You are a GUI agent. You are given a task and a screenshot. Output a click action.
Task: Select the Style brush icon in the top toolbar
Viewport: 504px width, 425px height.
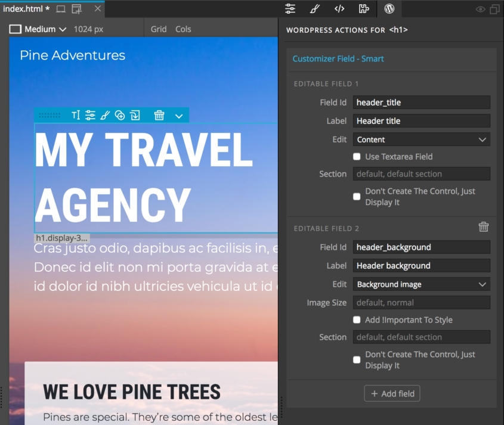pyautogui.click(x=315, y=9)
